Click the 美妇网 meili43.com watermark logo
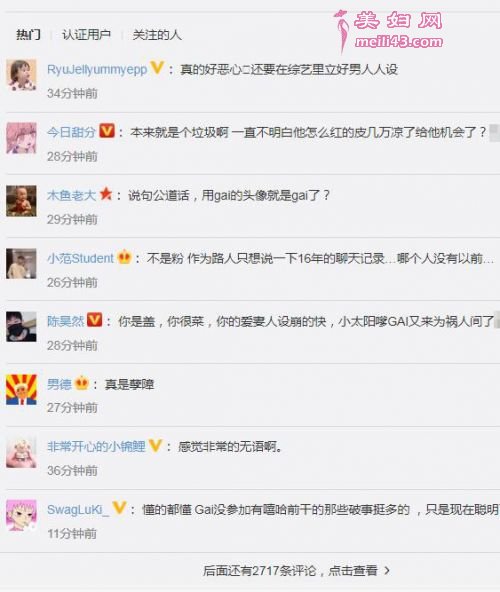The width and height of the screenshot is (500, 592). (x=389, y=31)
